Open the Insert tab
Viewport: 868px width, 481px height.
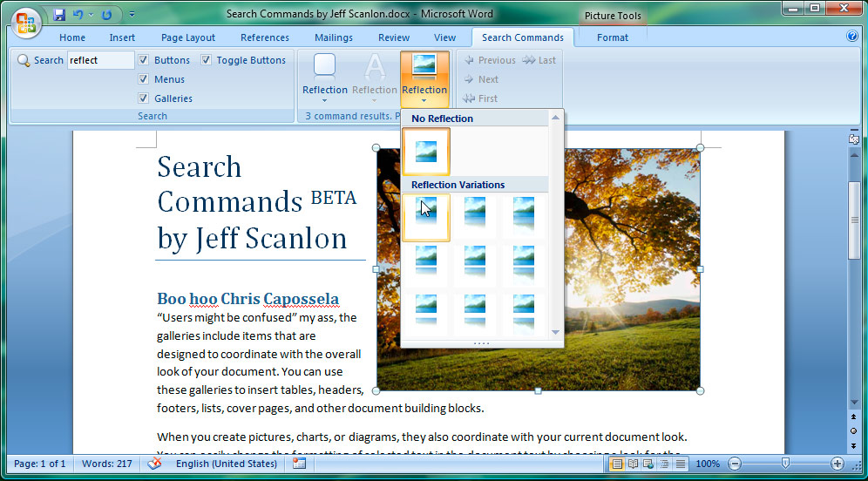[122, 37]
